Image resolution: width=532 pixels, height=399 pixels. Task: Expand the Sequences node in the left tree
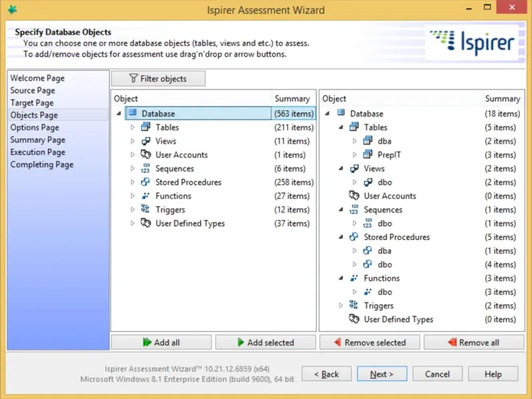[x=132, y=168]
